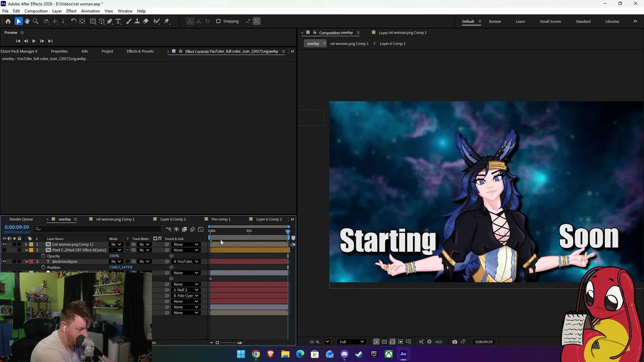Viewport: 644px width, 362px height.
Task: Jump to the first frame in Preview panel
Action: (x=18, y=41)
